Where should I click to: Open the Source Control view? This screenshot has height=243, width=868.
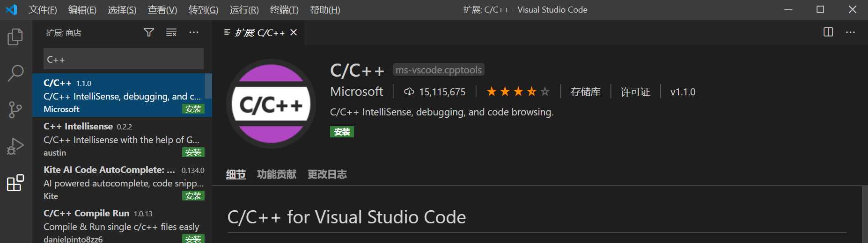[15, 110]
